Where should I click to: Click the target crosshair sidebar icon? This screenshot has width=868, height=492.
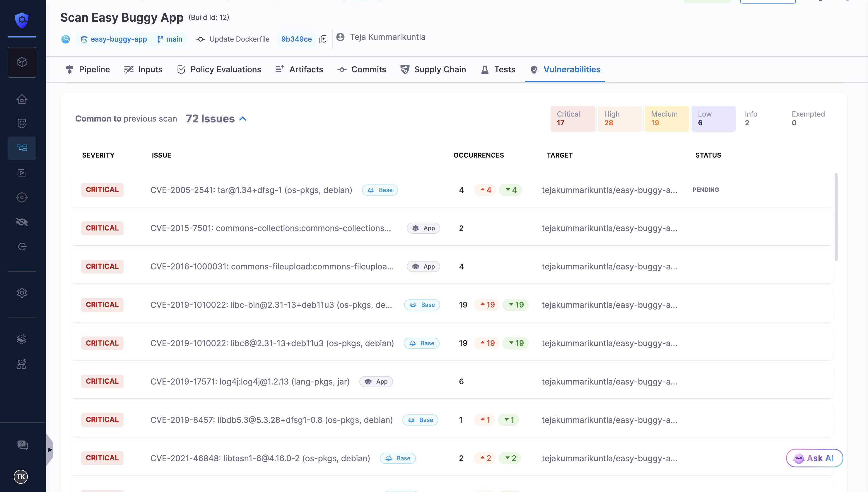[x=22, y=197]
